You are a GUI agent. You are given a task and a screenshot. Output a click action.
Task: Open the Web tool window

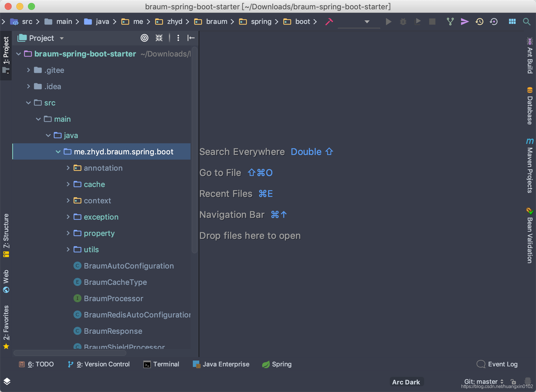pos(6,281)
